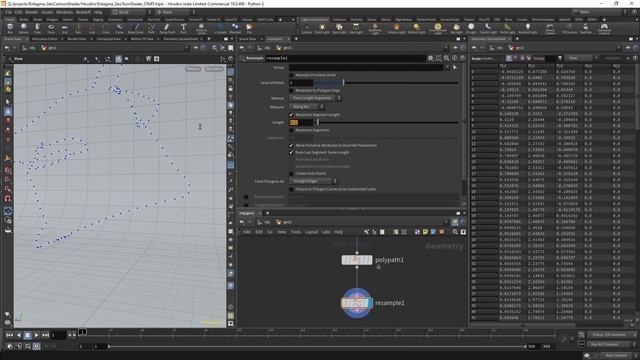Viewport: 640px width, 360px height.
Task: Switch to the Render View tab
Action: (x=77, y=39)
